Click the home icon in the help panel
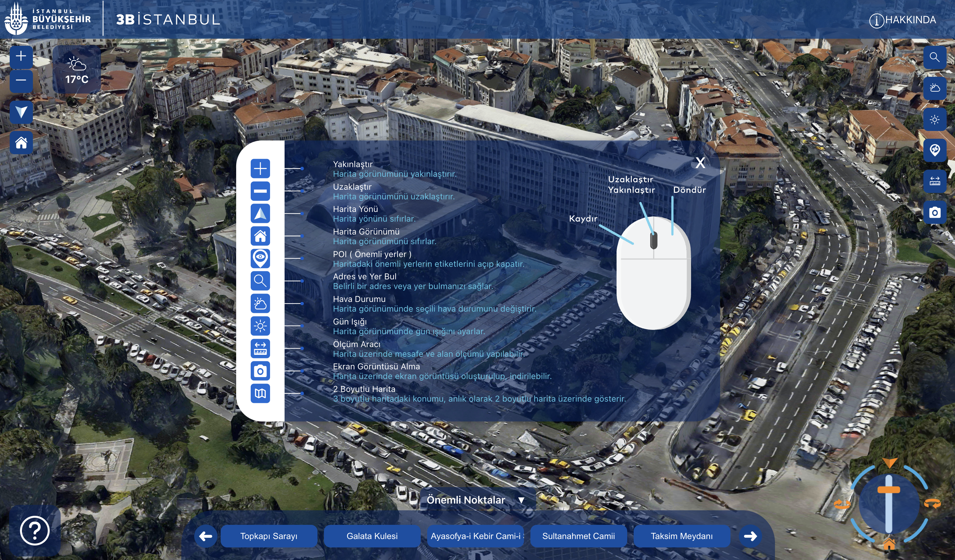The image size is (955, 560). [x=260, y=236]
